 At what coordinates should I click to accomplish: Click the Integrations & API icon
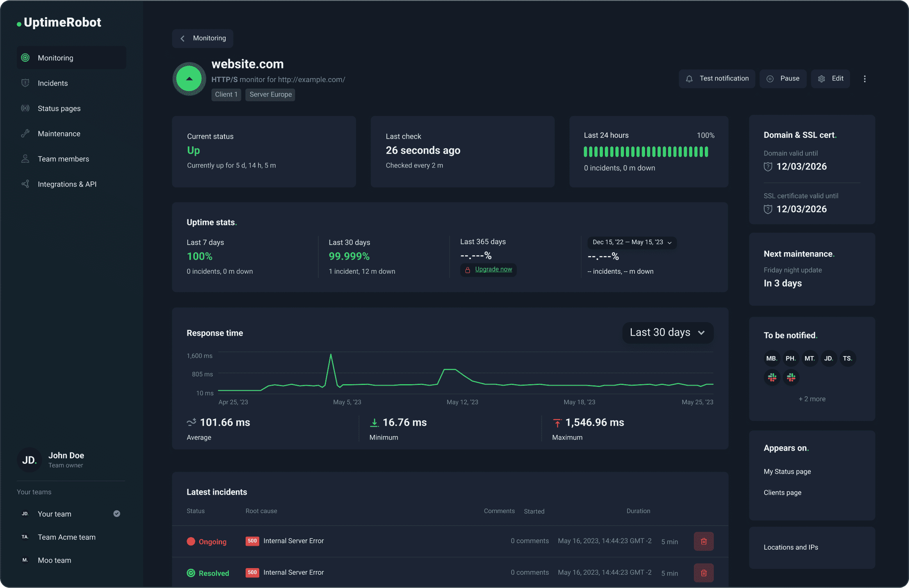coord(25,184)
